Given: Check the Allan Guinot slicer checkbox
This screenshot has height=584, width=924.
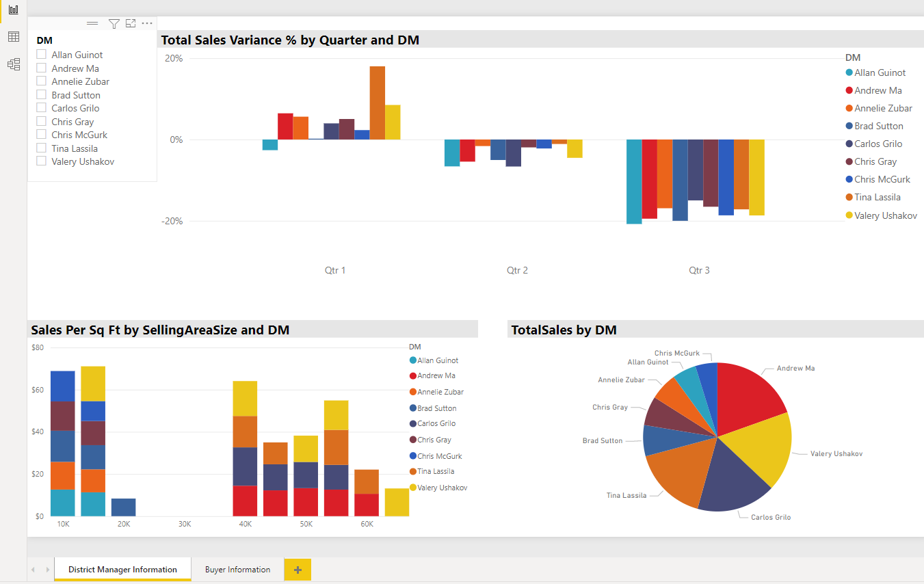Looking at the screenshot, I should 42,55.
